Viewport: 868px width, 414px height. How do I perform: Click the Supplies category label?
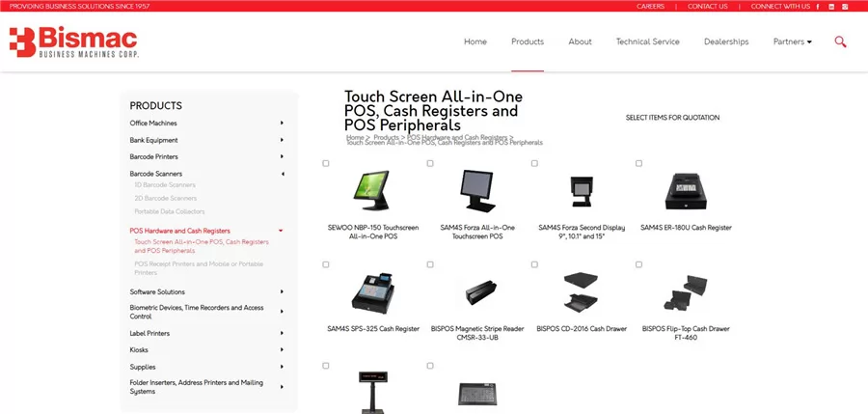(143, 367)
